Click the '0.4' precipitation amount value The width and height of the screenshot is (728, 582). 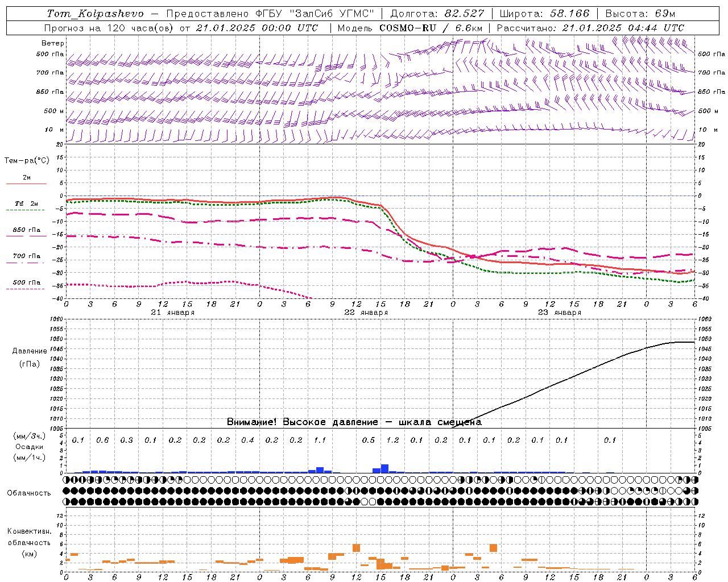[247, 440]
